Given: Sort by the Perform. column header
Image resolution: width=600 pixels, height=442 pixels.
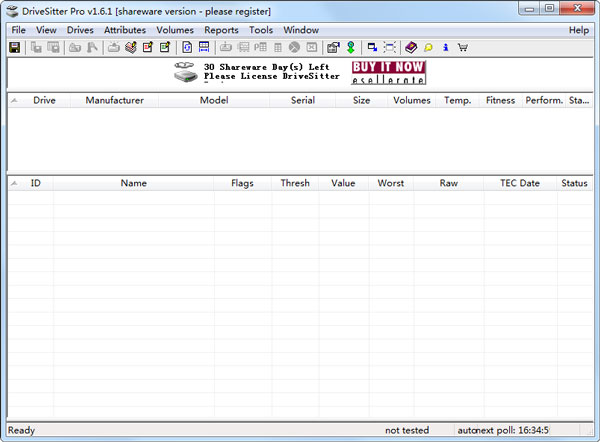Looking at the screenshot, I should click(544, 100).
